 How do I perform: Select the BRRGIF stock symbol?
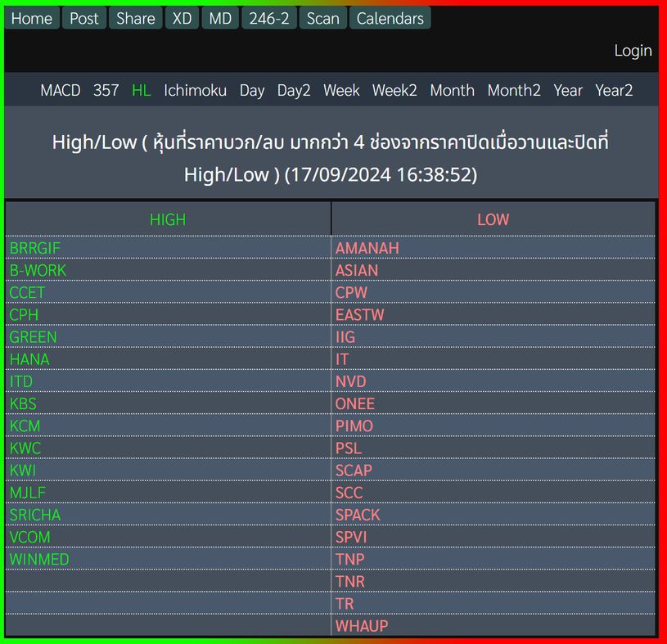click(x=35, y=248)
